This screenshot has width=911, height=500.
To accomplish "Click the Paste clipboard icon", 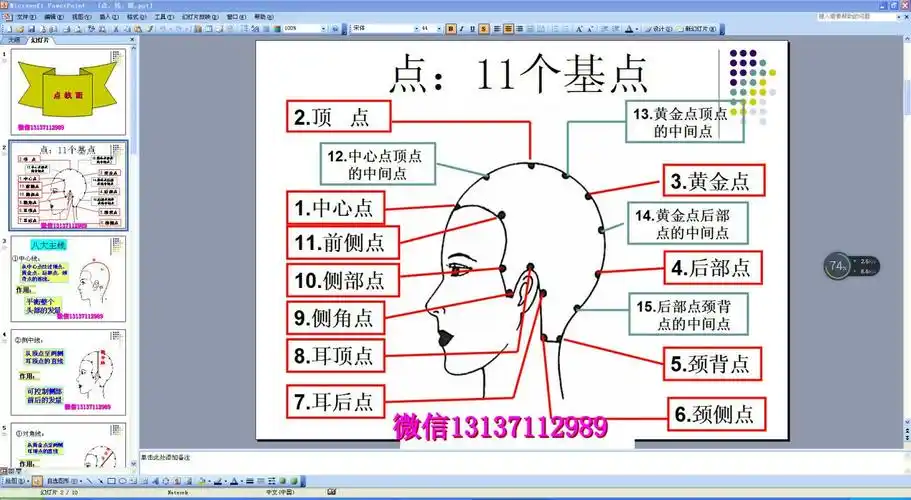I will point(138,28).
